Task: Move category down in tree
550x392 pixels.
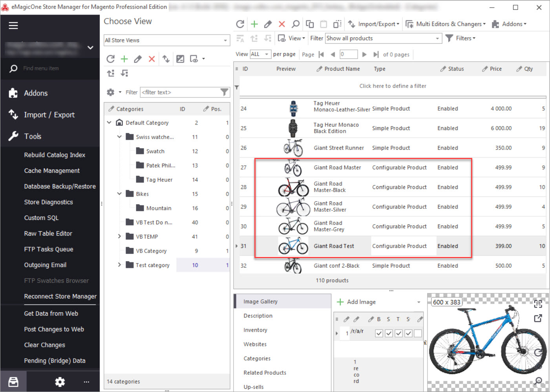Action: [x=124, y=73]
